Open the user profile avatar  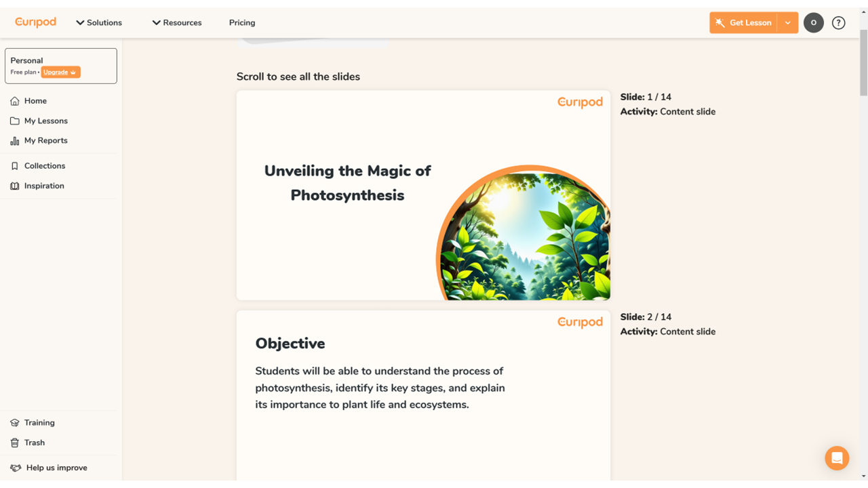coord(813,23)
